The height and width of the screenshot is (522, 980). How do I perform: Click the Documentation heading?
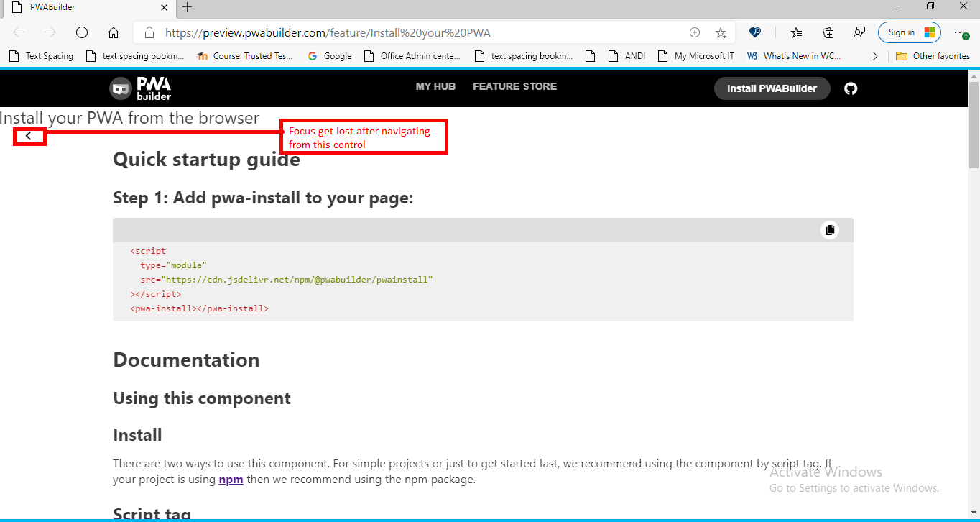(186, 360)
